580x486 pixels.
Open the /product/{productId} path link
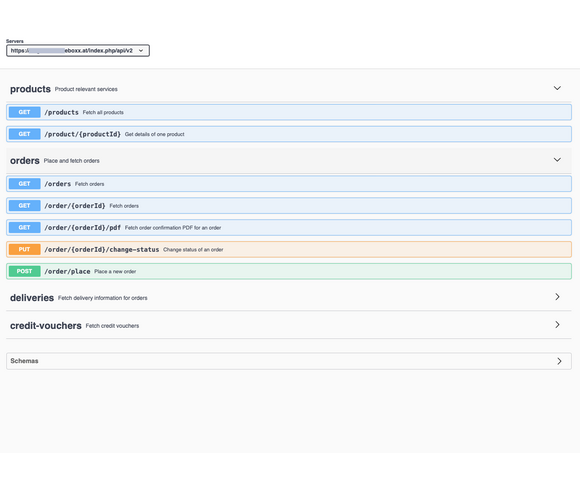[x=82, y=134]
